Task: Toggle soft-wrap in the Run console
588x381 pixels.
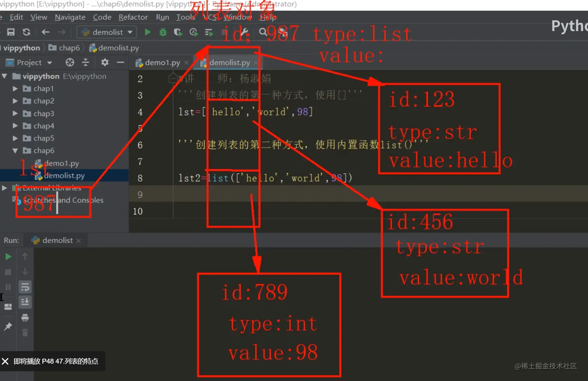Action: coord(25,287)
